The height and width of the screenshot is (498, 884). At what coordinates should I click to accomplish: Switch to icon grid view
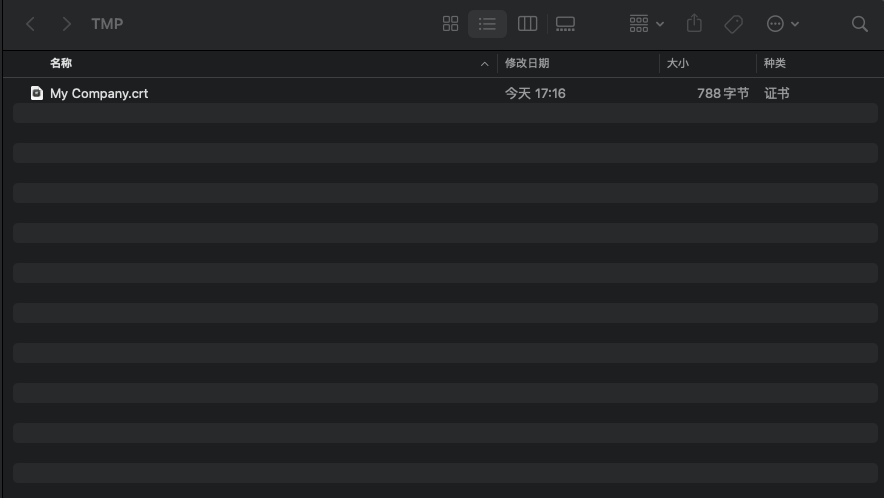point(450,24)
